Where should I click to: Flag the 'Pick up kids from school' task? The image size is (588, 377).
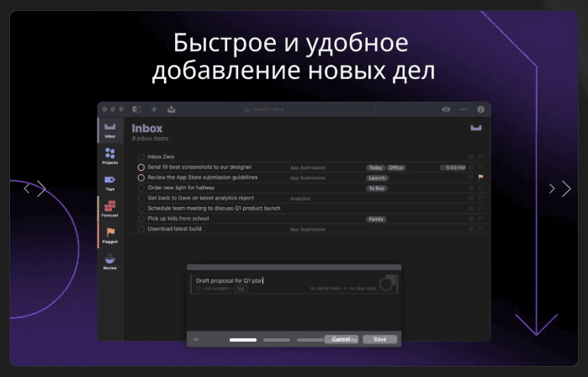(x=481, y=218)
